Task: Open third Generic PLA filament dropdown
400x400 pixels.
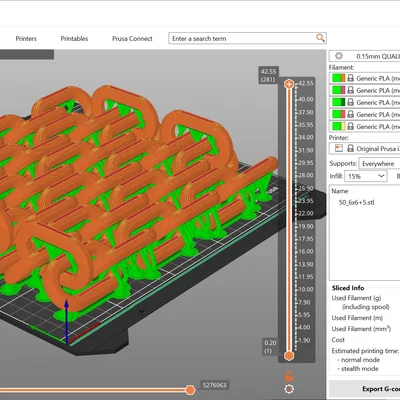Action: tap(378, 102)
